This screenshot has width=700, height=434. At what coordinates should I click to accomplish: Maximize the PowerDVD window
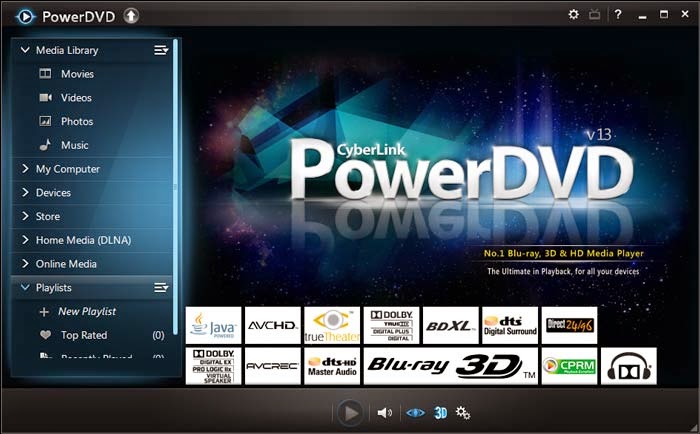(664, 15)
